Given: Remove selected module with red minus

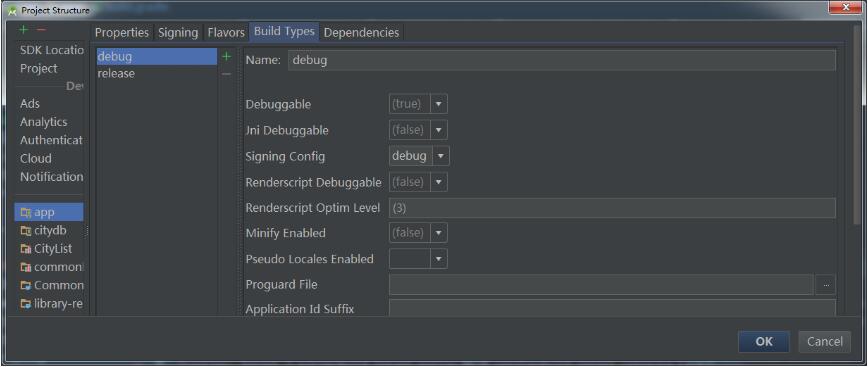Looking at the screenshot, I should pyautogui.click(x=42, y=30).
